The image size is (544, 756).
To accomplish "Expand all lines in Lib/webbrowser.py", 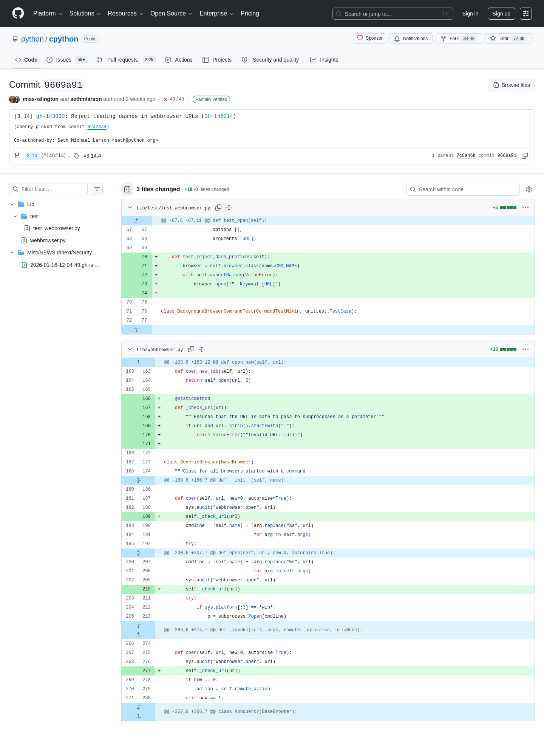I will (x=202, y=349).
